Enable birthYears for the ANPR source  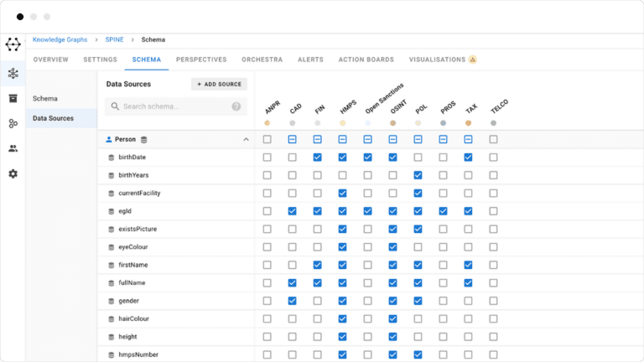tap(267, 175)
